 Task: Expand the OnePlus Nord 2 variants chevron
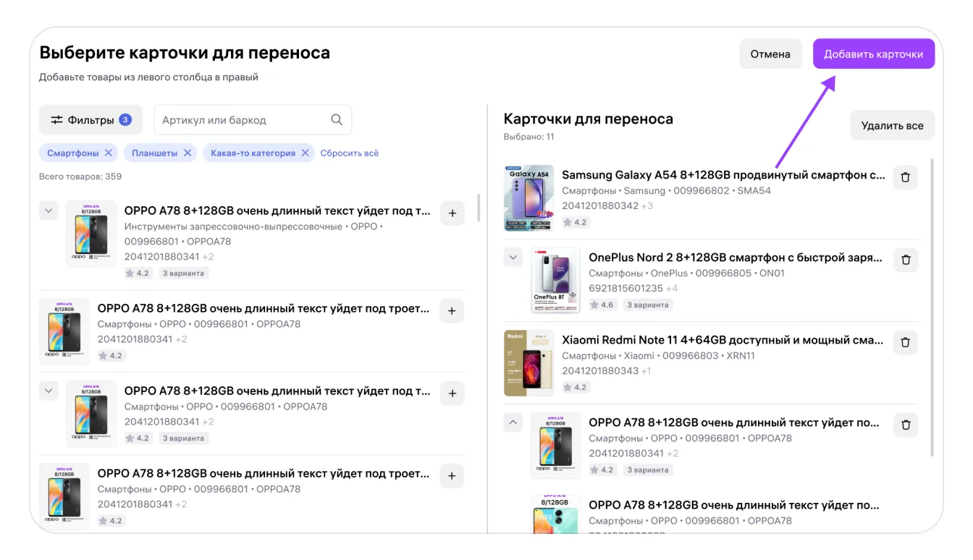click(x=513, y=258)
